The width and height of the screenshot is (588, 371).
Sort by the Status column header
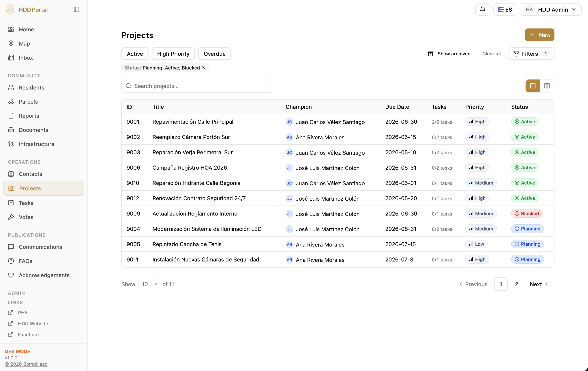point(519,107)
